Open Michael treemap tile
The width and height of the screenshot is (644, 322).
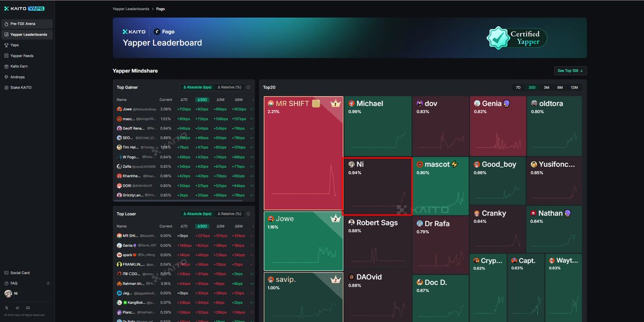(378, 126)
